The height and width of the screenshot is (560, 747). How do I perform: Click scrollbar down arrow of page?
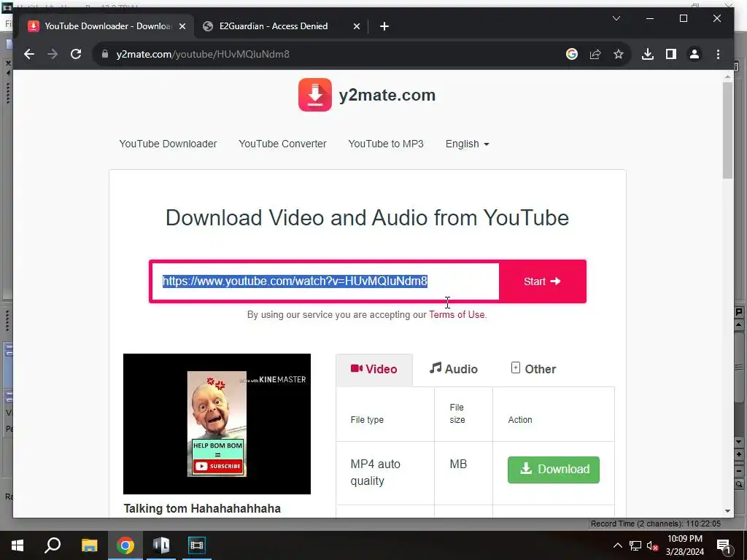(x=727, y=511)
